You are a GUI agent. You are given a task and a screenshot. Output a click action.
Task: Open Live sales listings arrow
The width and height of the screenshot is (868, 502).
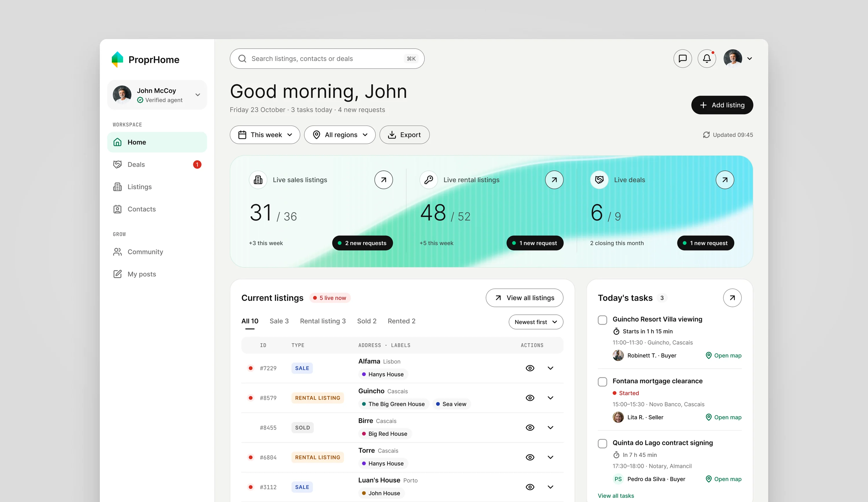click(x=383, y=180)
